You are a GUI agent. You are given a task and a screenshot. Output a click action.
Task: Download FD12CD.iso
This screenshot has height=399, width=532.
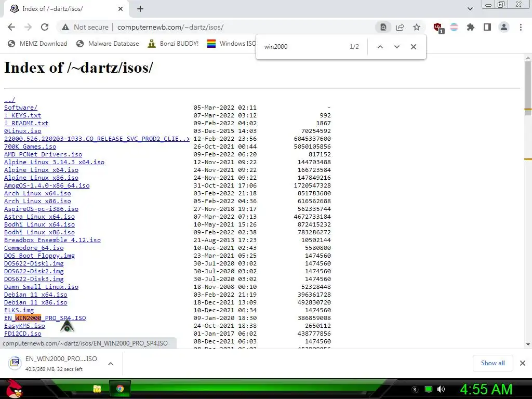click(22, 334)
